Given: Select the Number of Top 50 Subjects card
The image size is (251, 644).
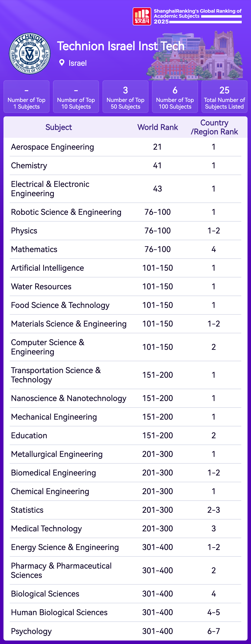Looking at the screenshot, I should [x=125, y=97].
